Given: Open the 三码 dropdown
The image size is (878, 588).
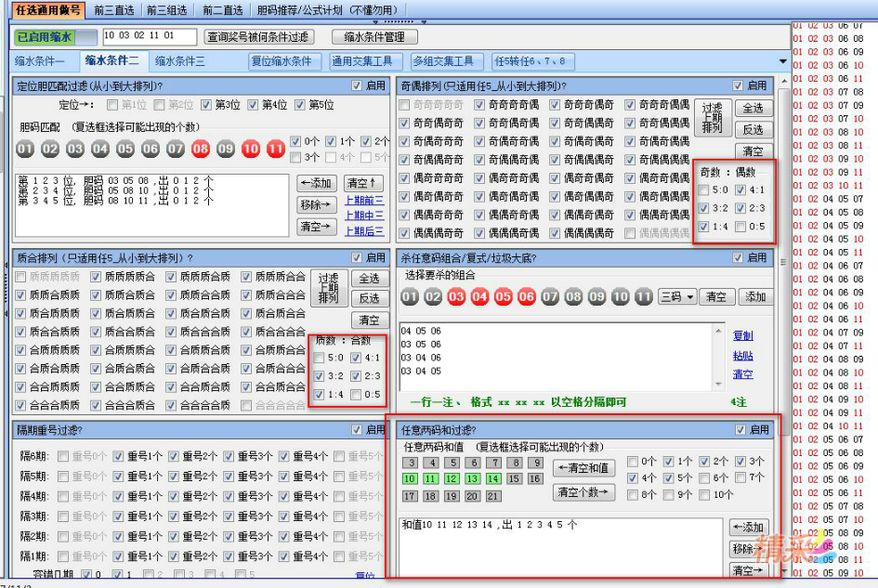Looking at the screenshot, I should (676, 297).
